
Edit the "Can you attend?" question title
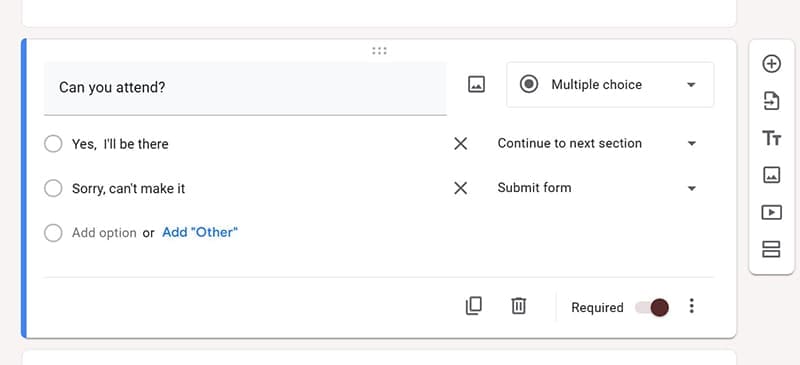[x=245, y=88]
